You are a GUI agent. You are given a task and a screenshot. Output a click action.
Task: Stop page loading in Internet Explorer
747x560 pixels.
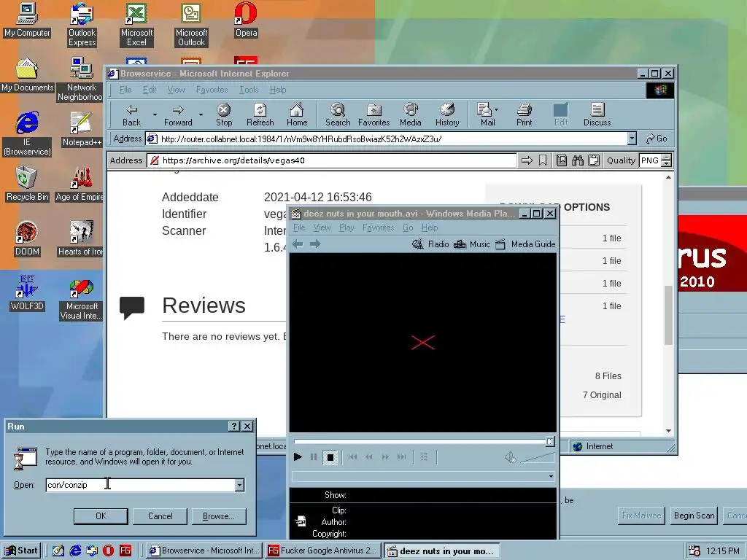click(x=223, y=115)
